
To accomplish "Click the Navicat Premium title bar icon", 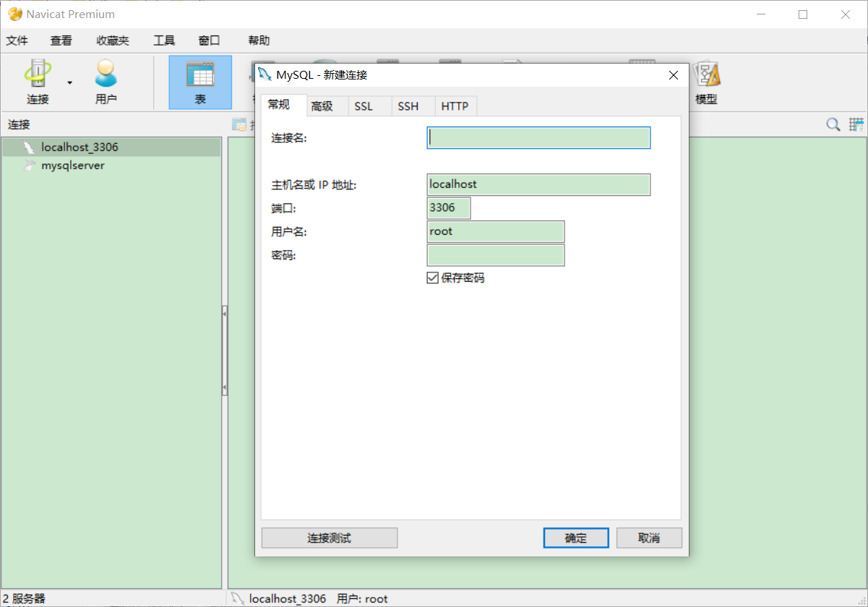I will tap(14, 14).
